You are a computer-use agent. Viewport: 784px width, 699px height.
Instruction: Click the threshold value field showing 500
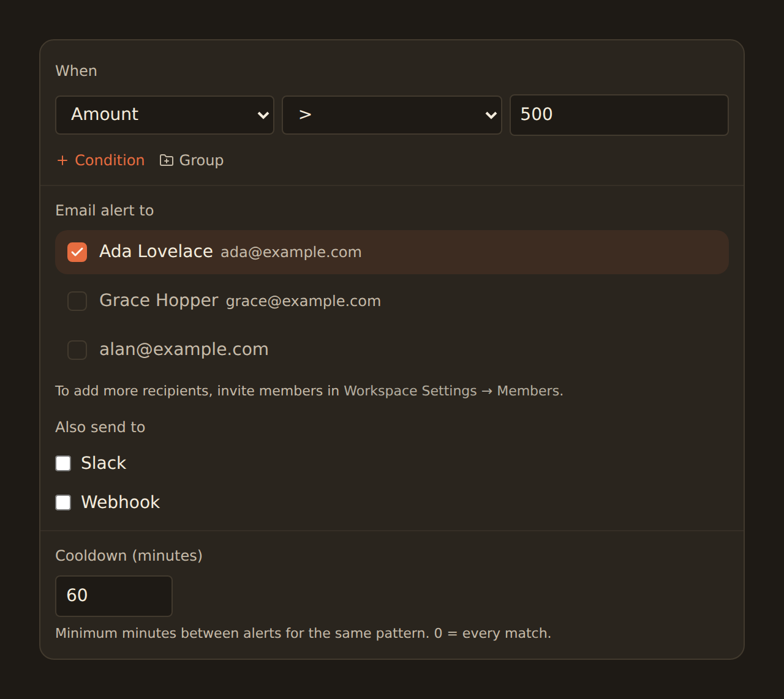click(619, 114)
